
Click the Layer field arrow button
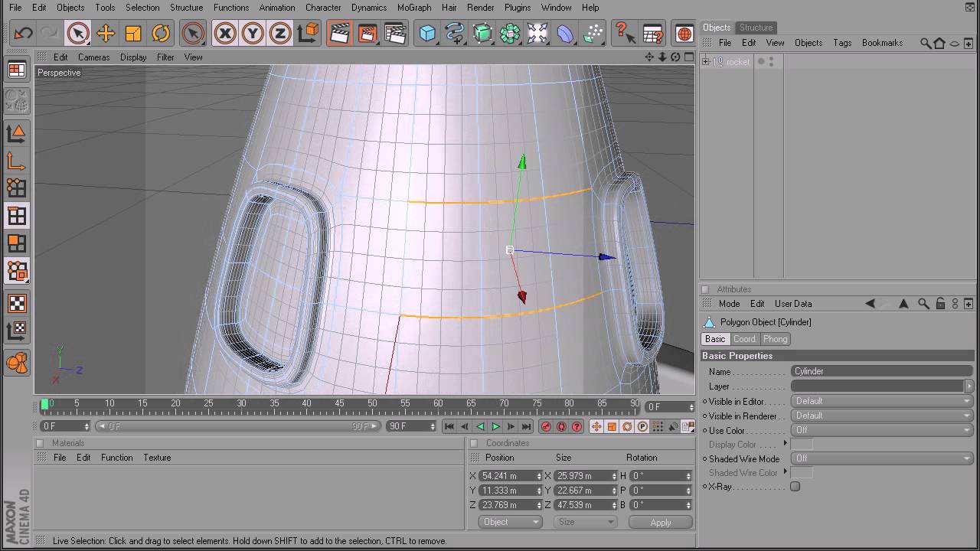point(969,386)
